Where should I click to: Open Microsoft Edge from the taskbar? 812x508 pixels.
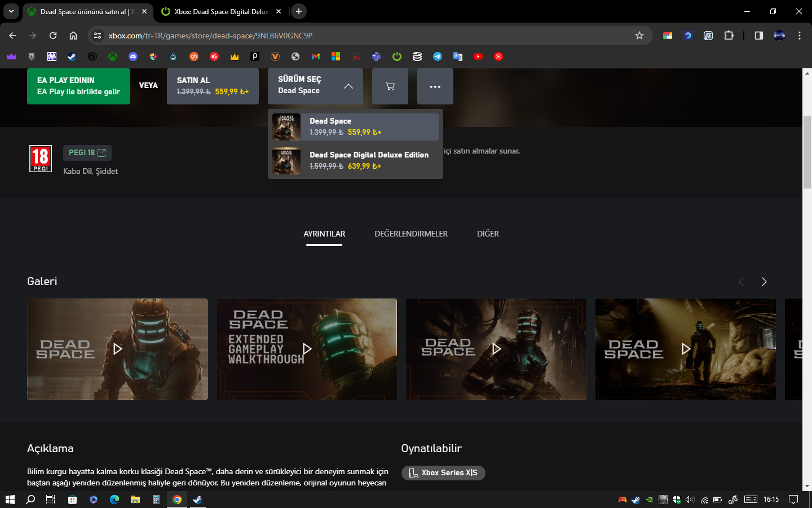[114, 500]
